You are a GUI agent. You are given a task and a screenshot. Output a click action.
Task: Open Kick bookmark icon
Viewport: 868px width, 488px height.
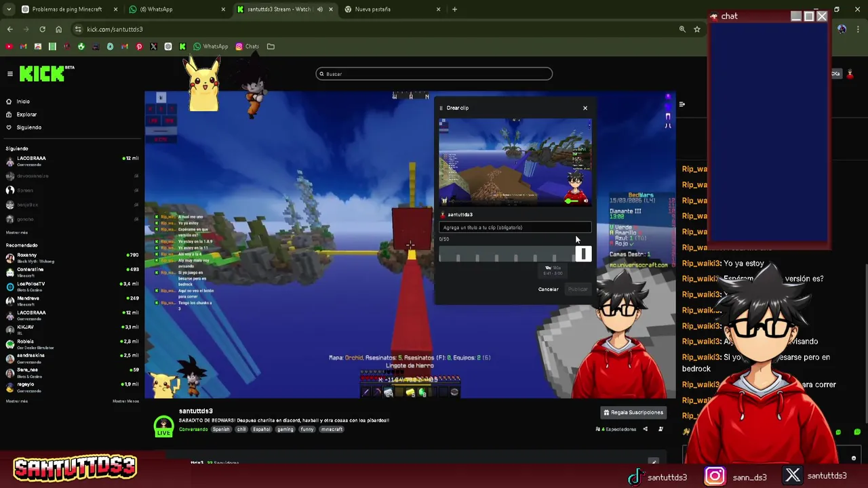182,47
